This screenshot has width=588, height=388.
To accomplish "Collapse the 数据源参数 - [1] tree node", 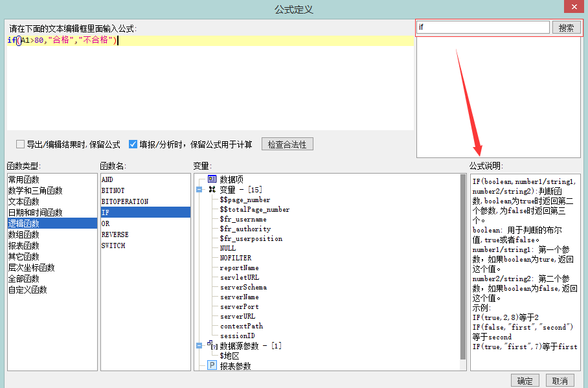I will pos(199,346).
